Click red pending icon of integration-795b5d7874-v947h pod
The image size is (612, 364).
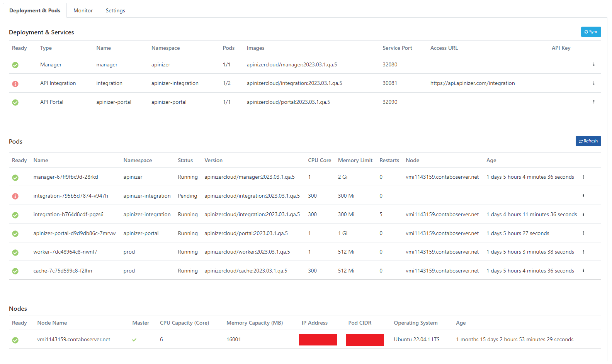(15, 196)
